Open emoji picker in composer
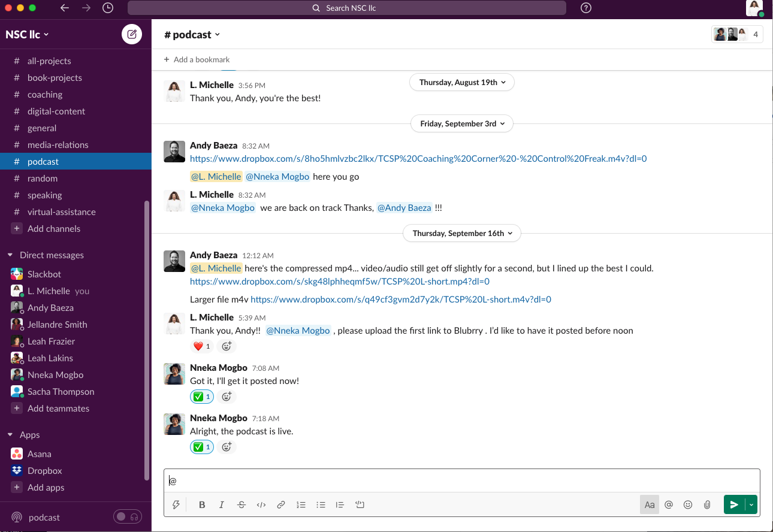This screenshot has width=773, height=532. tap(688, 504)
